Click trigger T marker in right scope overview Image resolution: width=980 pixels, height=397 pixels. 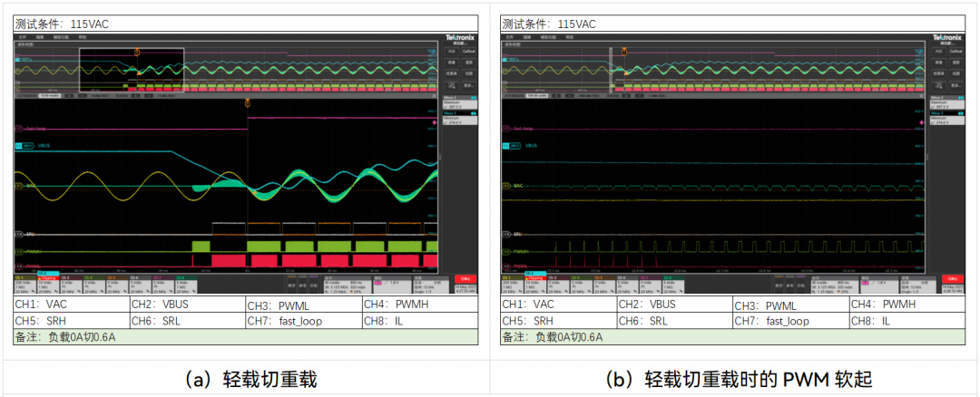tap(623, 52)
